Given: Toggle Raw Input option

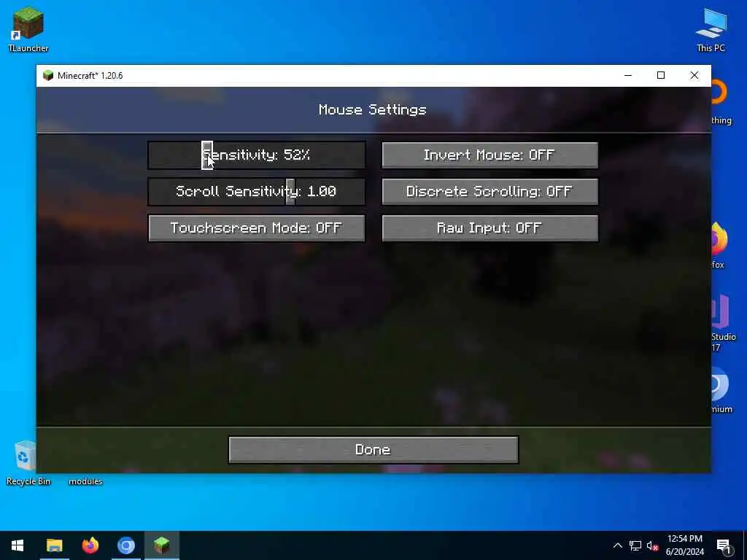Looking at the screenshot, I should 489,228.
